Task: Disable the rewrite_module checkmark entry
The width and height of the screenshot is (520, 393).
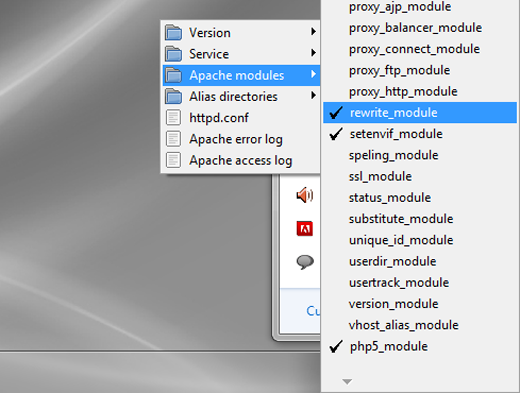Action: point(420,113)
